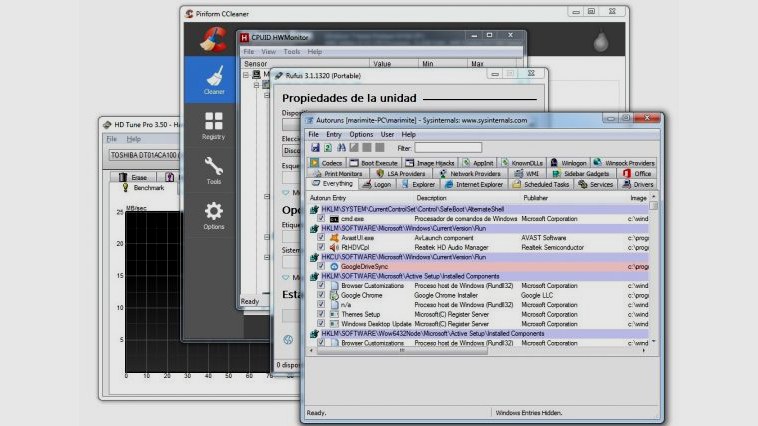The height and width of the screenshot is (426, 758).
Task: Click the Google Chrome entry icon
Action: (334, 295)
